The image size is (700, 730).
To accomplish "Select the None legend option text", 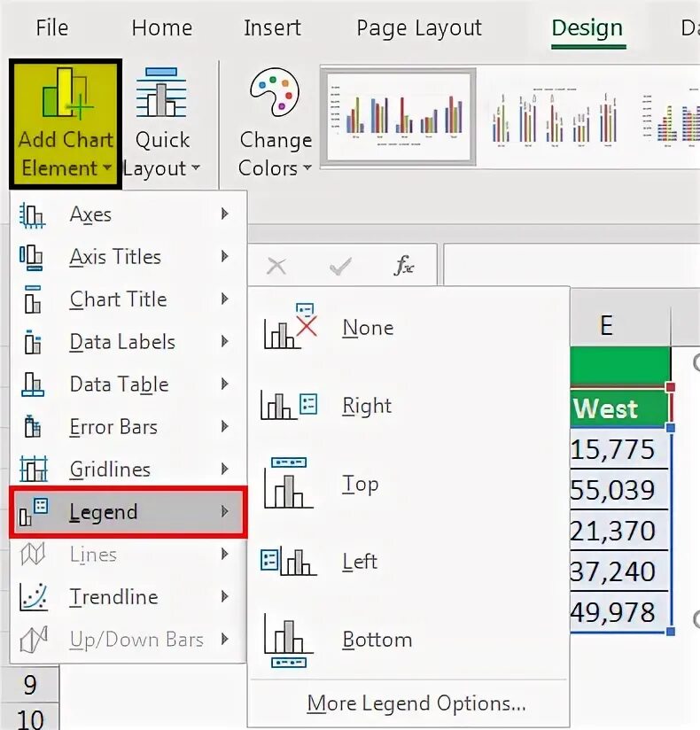I will 368,328.
